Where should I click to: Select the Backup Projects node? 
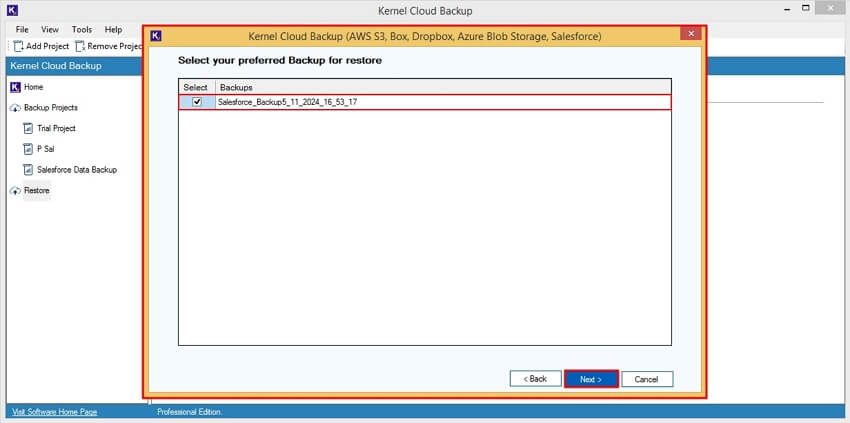pyautogui.click(x=51, y=107)
